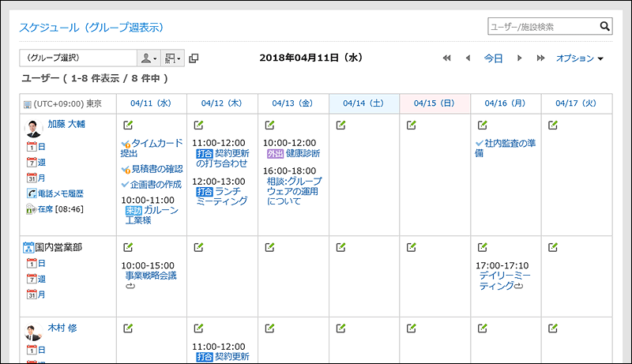This screenshot has width=632, height=364.
Task: Jump forward one week with double-right arrow
Action: 540,58
